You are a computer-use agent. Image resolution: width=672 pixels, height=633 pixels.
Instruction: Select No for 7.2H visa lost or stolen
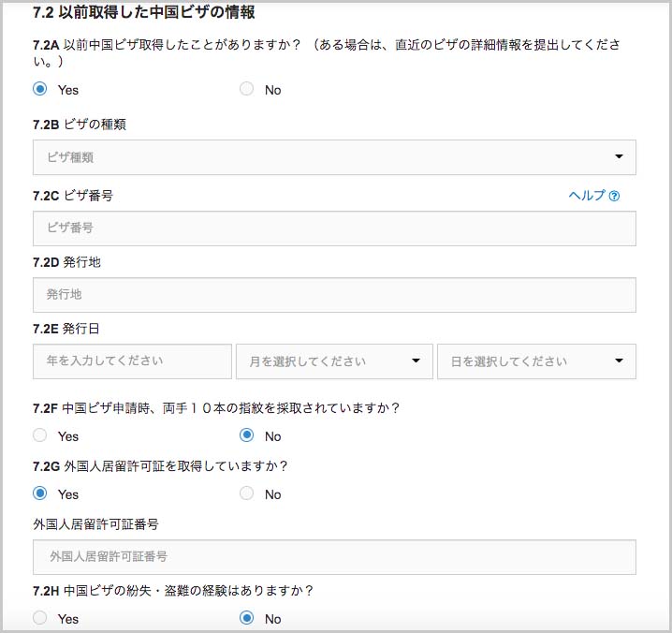[x=246, y=618]
